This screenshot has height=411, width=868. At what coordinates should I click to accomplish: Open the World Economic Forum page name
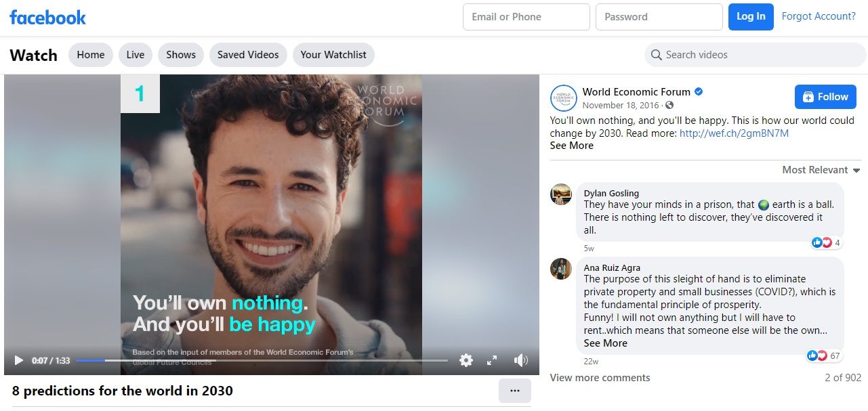pos(636,92)
